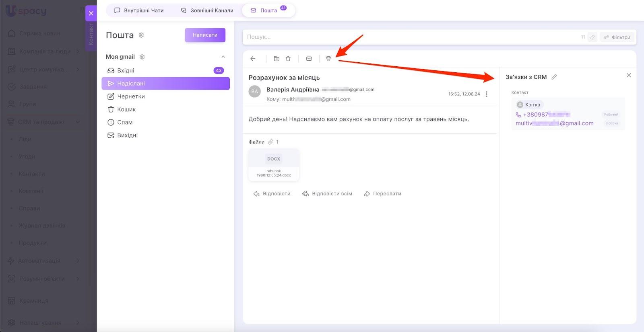Click the +380987 phone number link

(546, 115)
